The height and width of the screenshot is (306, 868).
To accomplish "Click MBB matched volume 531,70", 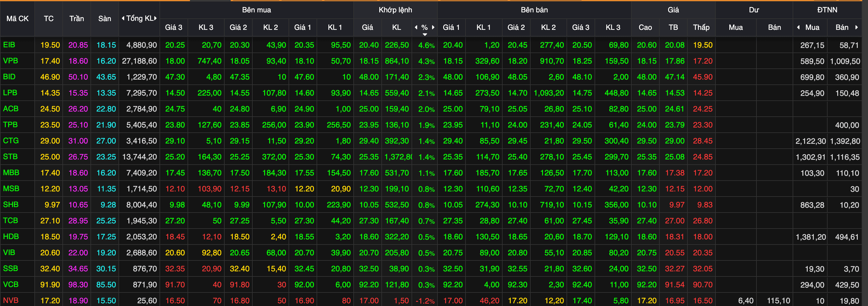I will [x=396, y=173].
